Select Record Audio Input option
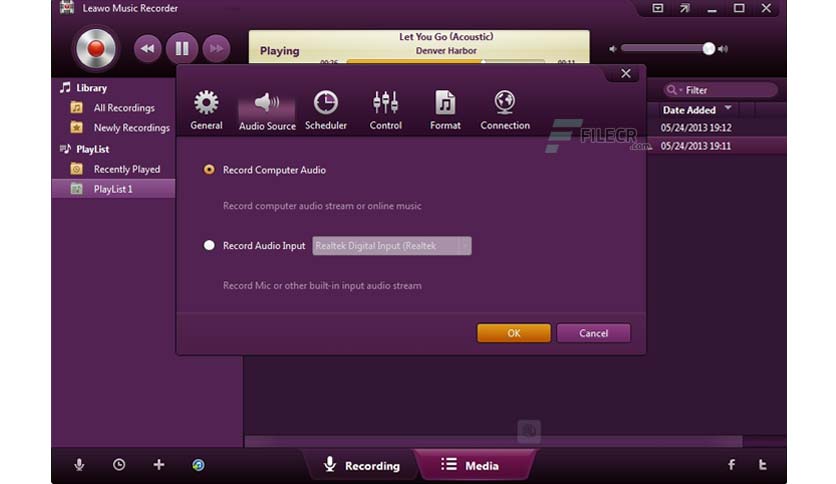 (x=209, y=245)
